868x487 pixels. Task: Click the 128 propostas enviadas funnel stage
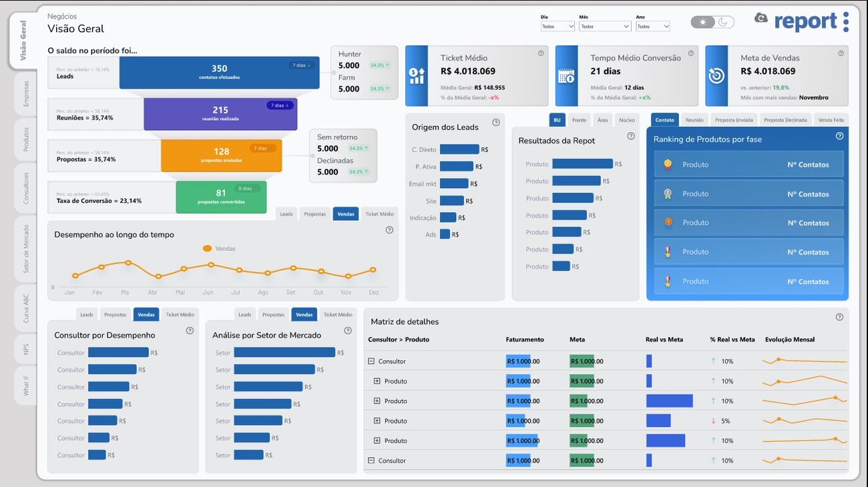coord(221,155)
